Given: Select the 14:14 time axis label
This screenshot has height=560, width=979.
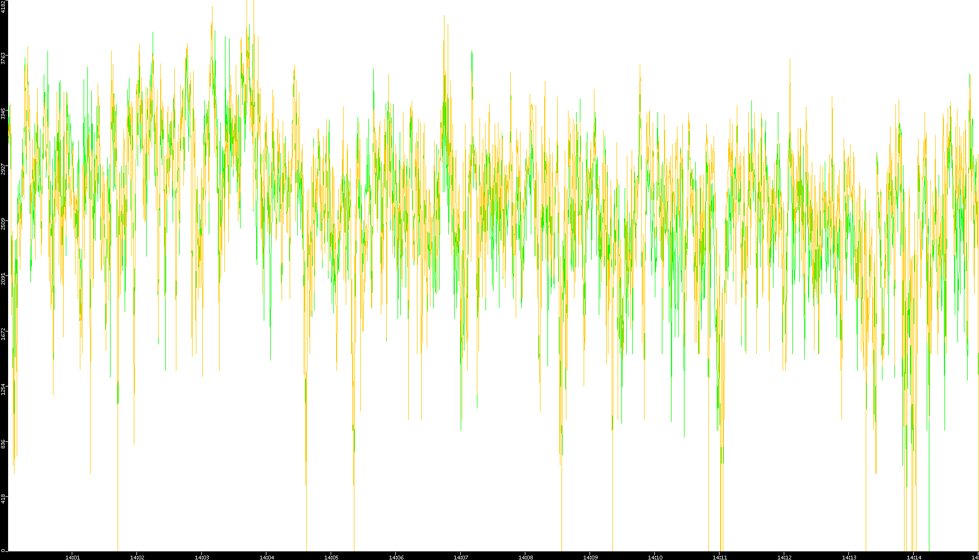Looking at the screenshot, I should click(914, 557).
